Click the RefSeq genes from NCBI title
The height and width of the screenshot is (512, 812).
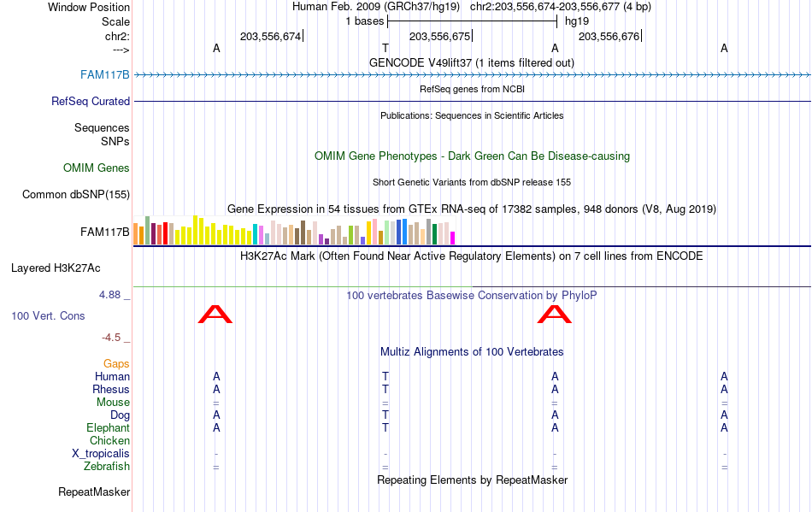(x=472, y=89)
